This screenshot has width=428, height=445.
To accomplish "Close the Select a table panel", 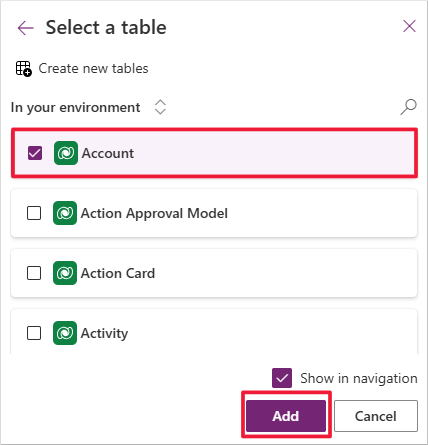I will coord(409,26).
